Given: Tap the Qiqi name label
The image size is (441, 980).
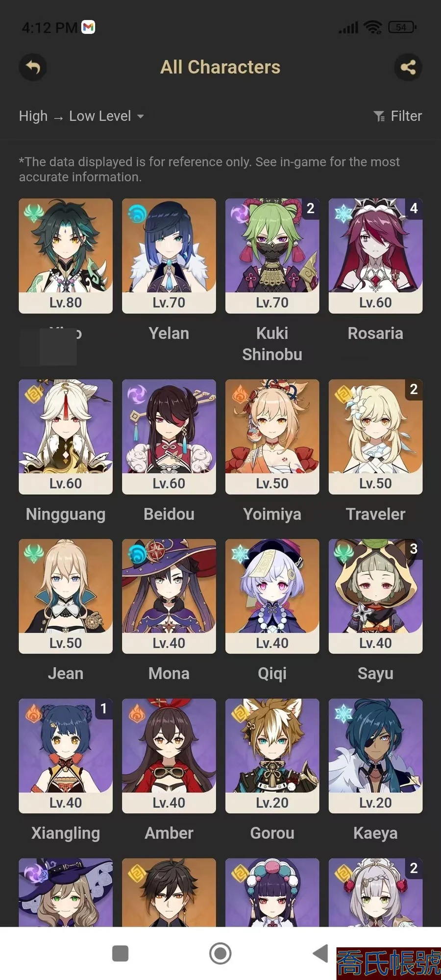Looking at the screenshot, I should (x=272, y=674).
